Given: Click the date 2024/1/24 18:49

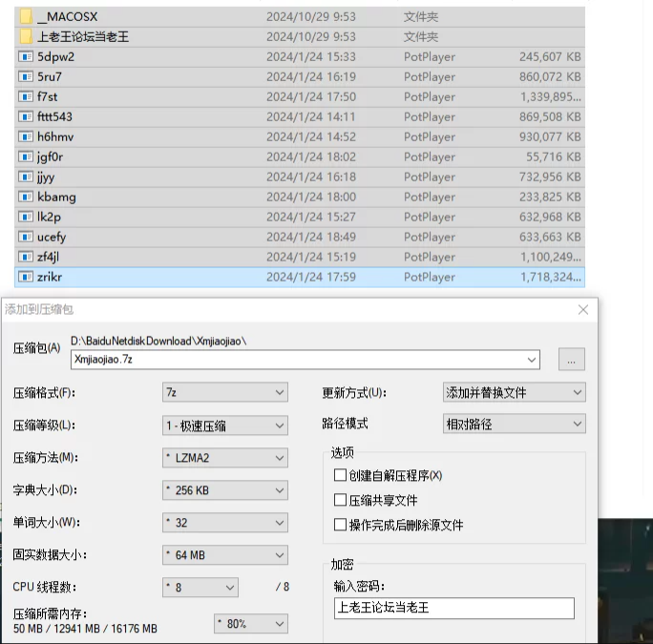Looking at the screenshot, I should tap(311, 237).
